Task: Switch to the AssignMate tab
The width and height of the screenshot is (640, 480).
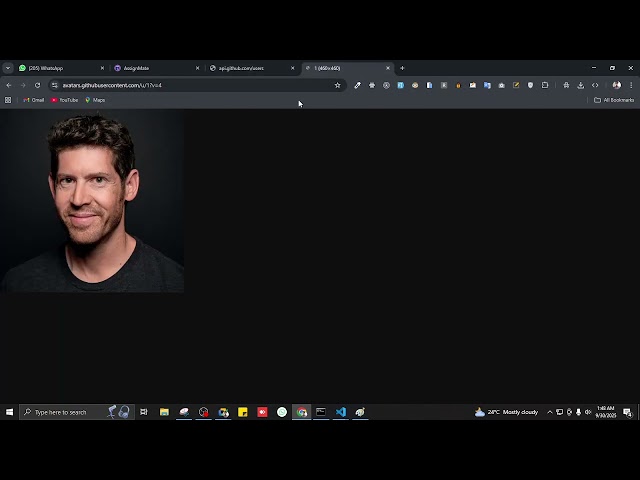Action: (x=154, y=68)
